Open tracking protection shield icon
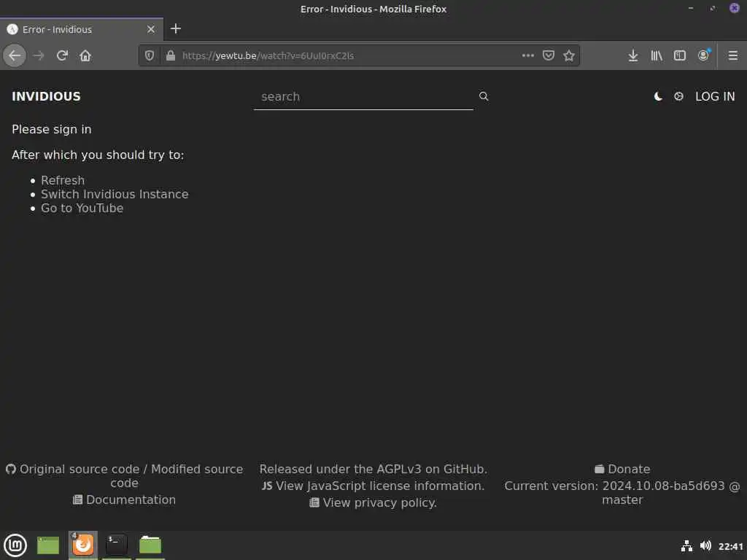Viewport: 747px width, 560px height. pos(150,55)
